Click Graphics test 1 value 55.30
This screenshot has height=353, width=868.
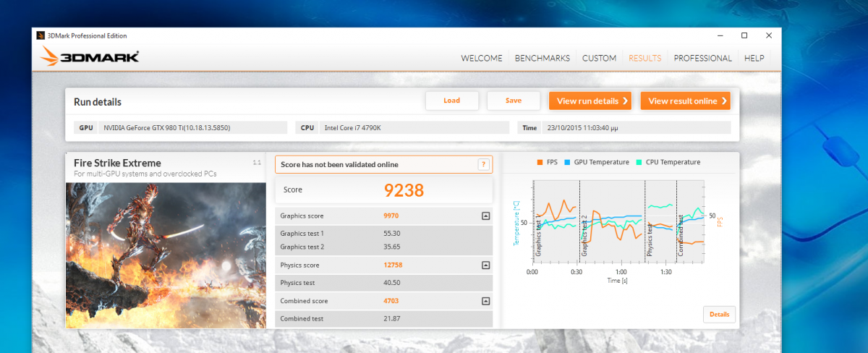click(x=391, y=233)
